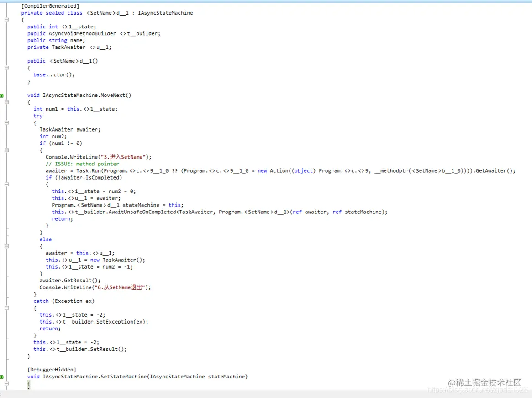Click 'this.<>1__state = num2 = 0;' line
Image resolution: width=532 pixels, height=398 pixels.
(x=94, y=191)
